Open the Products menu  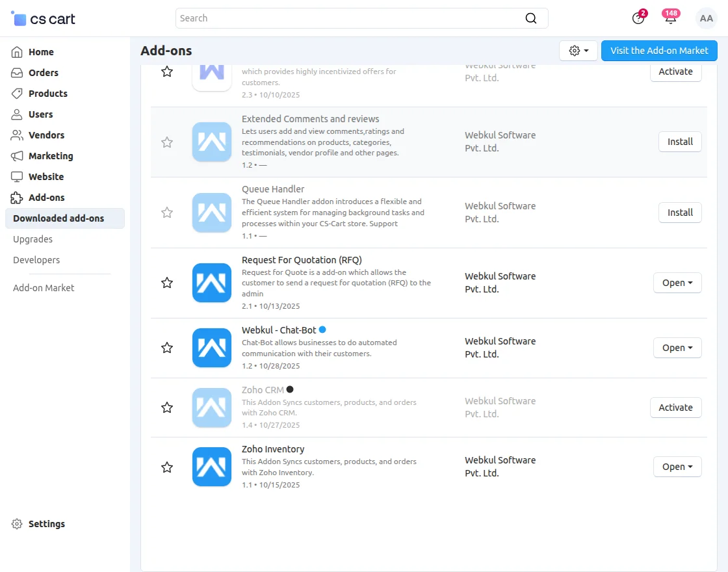coord(48,94)
